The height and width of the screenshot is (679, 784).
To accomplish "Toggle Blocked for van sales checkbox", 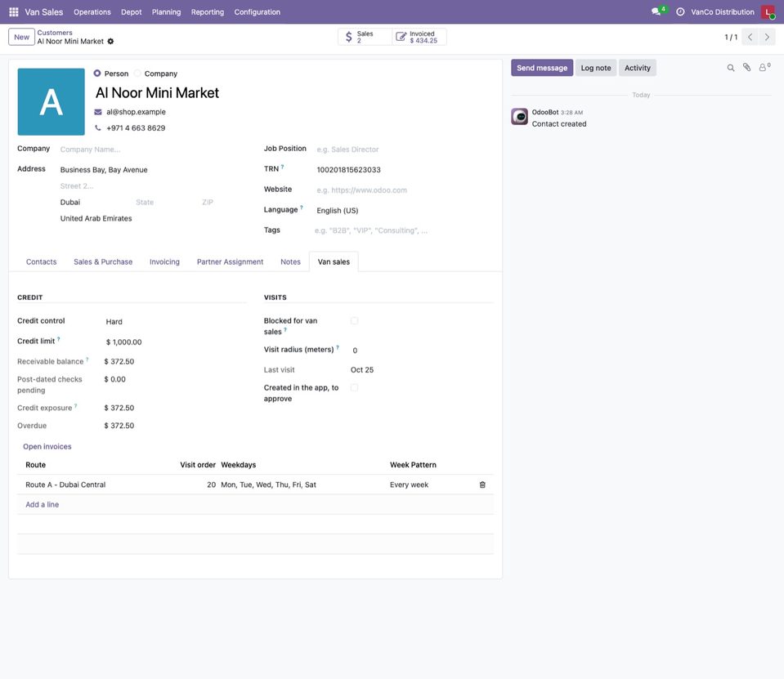I will pos(355,321).
